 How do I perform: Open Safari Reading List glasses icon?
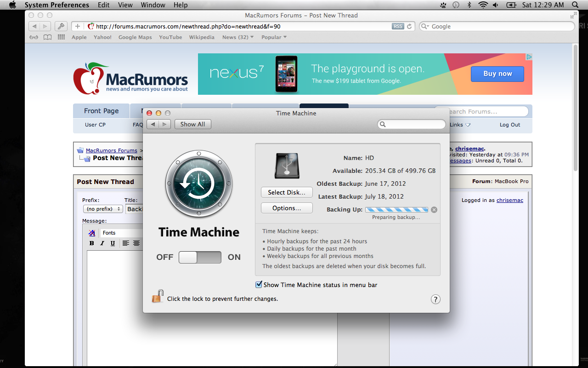coord(34,37)
